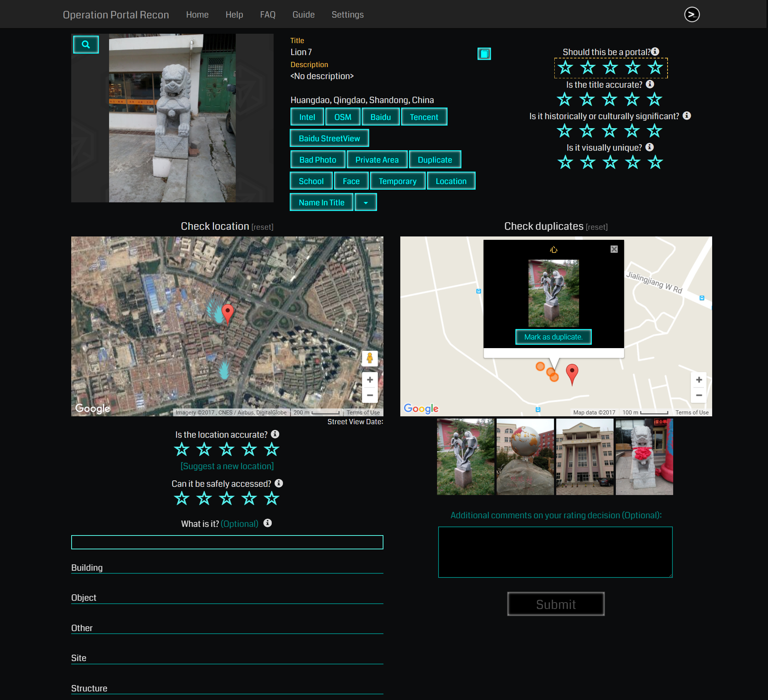Rate 'Should this be a portal?' five stars
Screen dimensions: 768x700
[655, 68]
